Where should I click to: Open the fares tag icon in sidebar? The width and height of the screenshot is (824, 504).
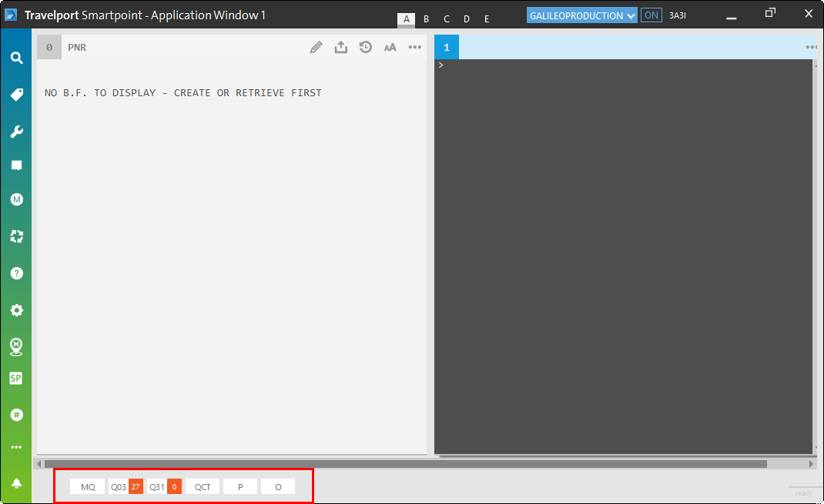coord(16,95)
